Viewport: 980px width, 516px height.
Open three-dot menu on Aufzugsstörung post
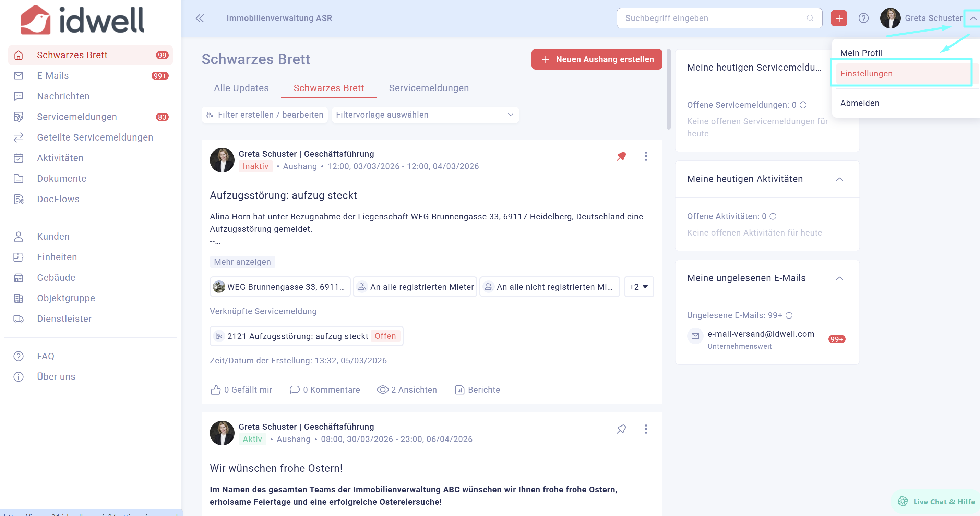coord(646,156)
